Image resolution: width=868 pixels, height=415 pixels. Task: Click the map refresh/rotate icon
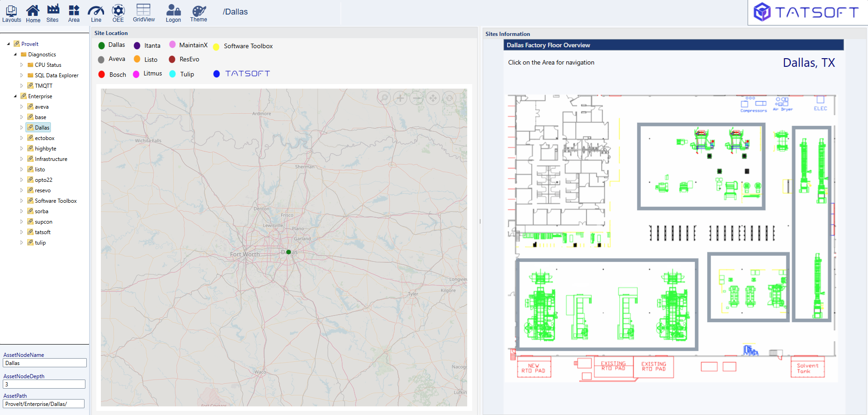[x=449, y=98]
